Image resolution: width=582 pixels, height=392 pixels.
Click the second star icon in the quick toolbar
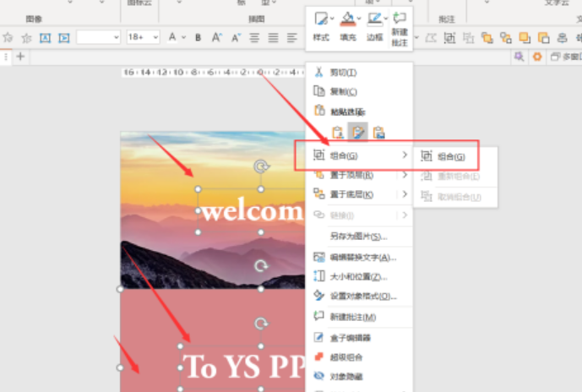[26, 37]
